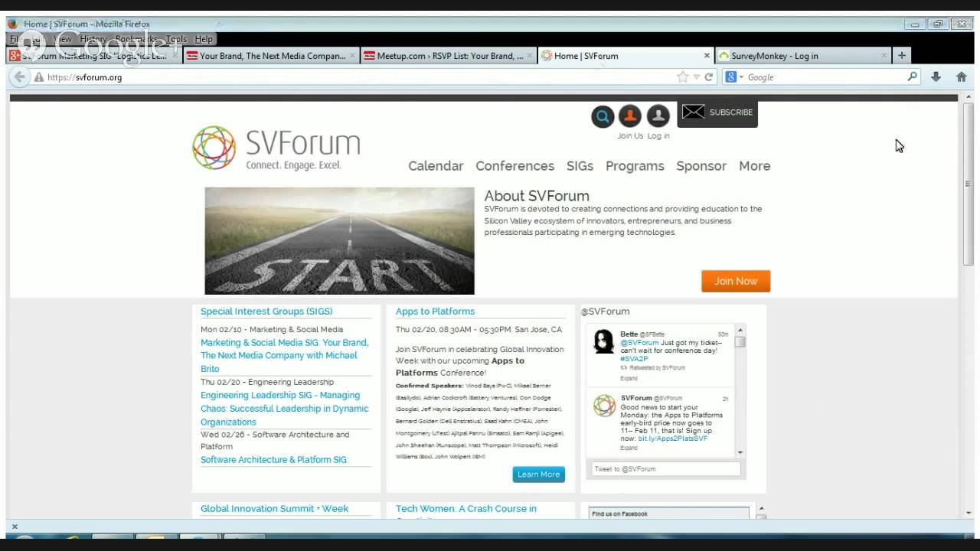Close the bottom bar with the x
The image size is (980, 551).
click(x=15, y=527)
